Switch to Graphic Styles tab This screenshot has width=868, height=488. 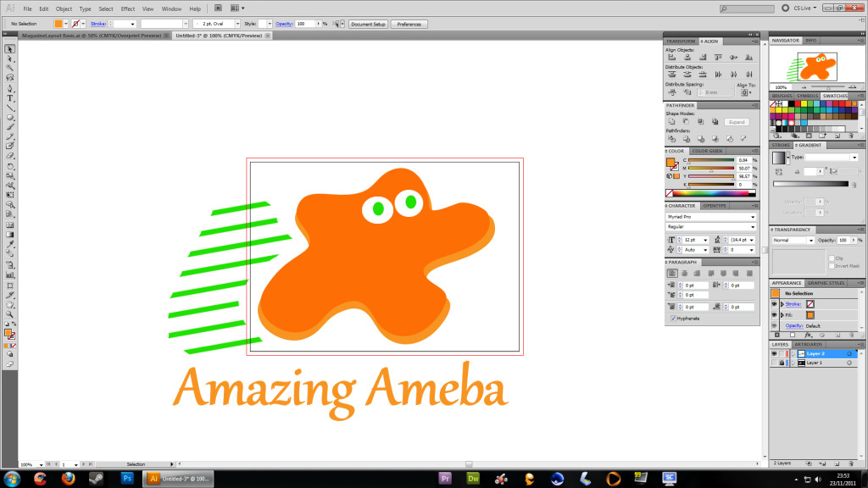tap(826, 283)
